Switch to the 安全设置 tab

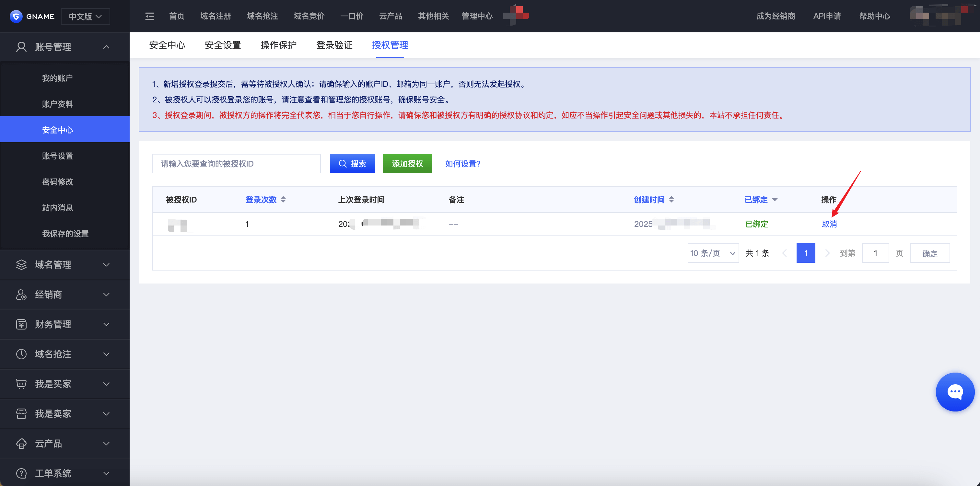pos(223,45)
